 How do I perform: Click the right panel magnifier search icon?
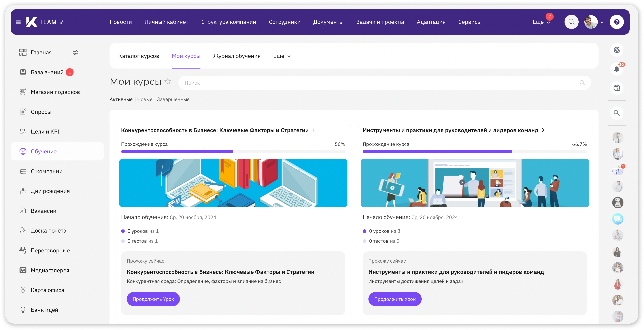617,113
